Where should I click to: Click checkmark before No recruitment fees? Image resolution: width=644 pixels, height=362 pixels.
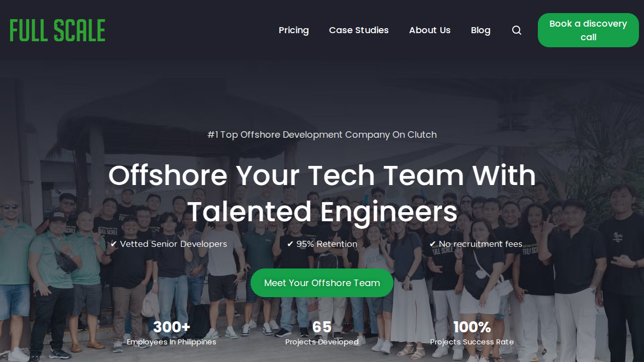(433, 244)
